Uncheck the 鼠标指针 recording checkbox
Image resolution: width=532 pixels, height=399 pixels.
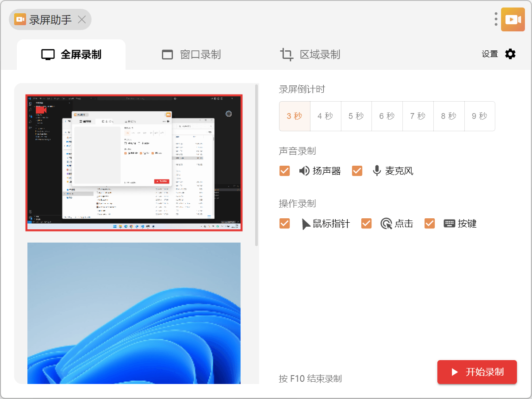point(284,224)
